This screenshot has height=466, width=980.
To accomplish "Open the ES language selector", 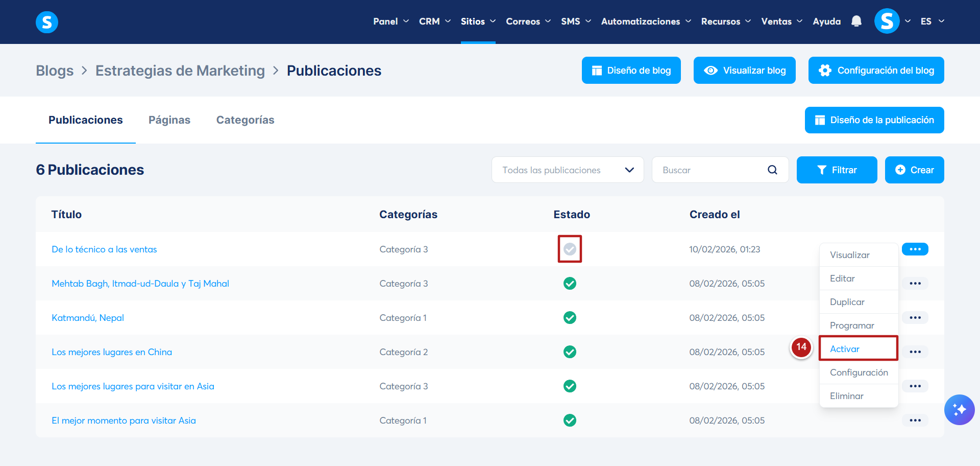I will pos(933,21).
